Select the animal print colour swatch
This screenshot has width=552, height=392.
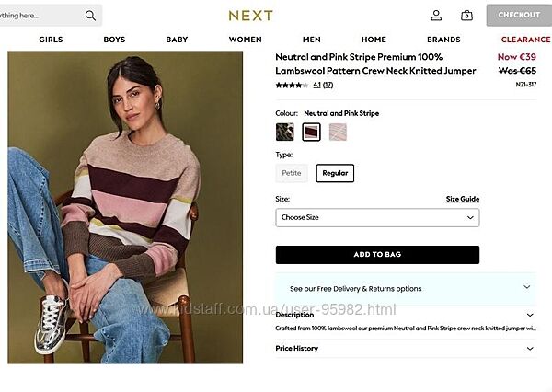tap(285, 133)
